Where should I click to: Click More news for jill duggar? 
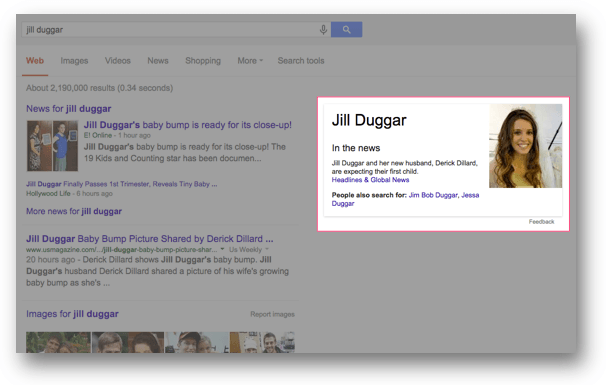point(74,211)
